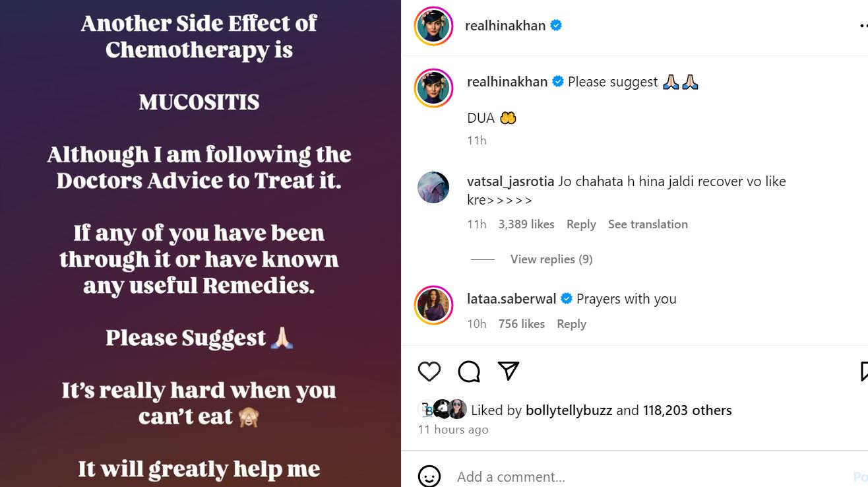
Task: Open realhinakhan username in post header
Action: click(x=505, y=26)
